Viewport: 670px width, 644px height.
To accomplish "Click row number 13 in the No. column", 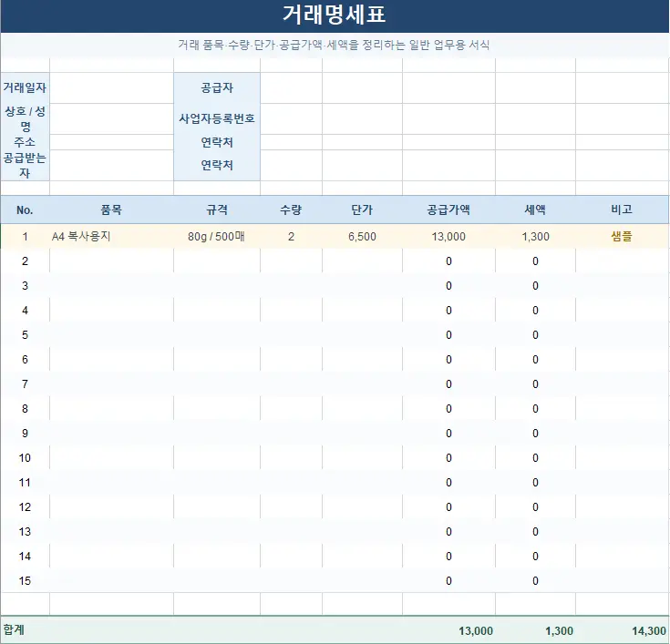I will pos(25,532).
